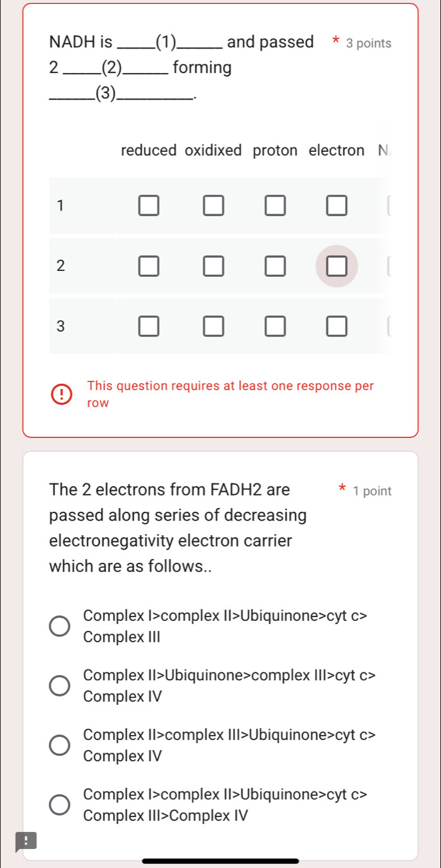
Task: Check 'oxidixed' for row 1
Action: point(213,205)
